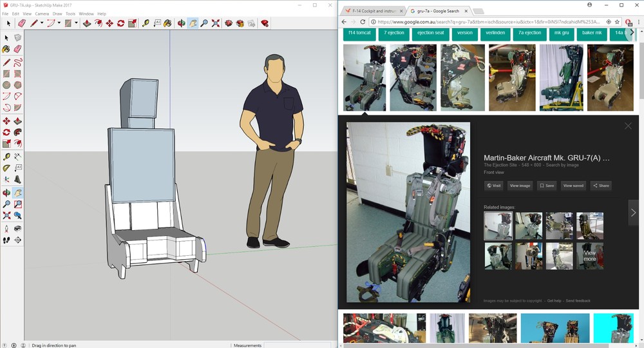The height and width of the screenshot is (348, 644).
Task: Click the View image button
Action: [x=520, y=186]
